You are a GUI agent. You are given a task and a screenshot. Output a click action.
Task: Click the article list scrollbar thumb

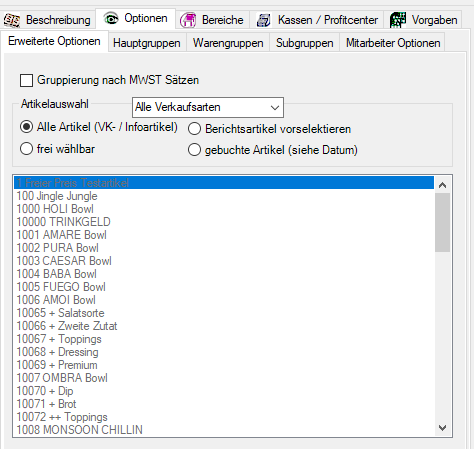coord(442,222)
